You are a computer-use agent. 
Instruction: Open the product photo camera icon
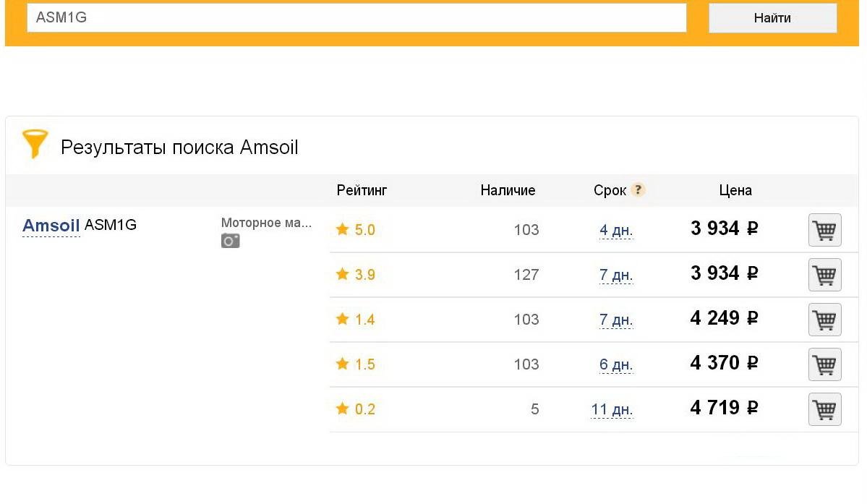pos(230,241)
